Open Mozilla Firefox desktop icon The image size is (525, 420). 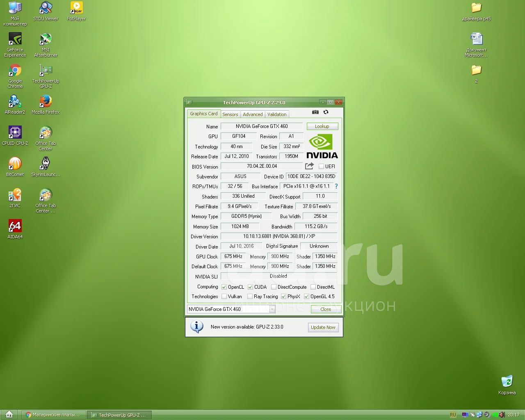point(46,105)
